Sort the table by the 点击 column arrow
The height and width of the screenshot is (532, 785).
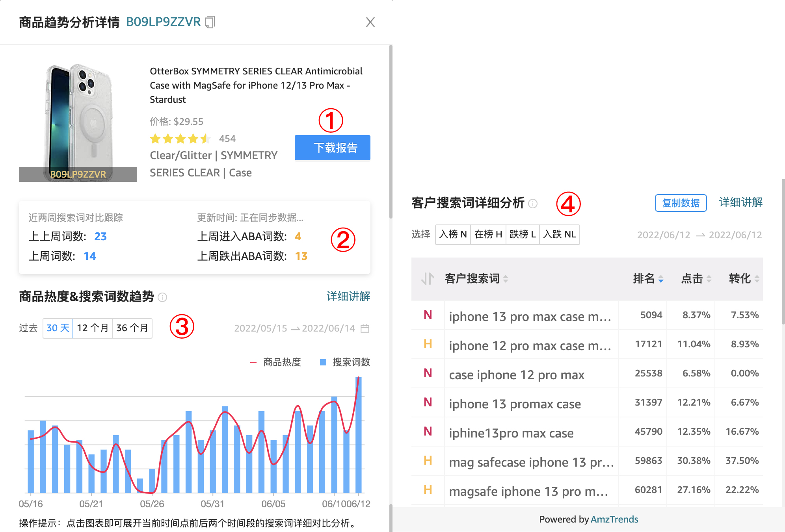(710, 279)
